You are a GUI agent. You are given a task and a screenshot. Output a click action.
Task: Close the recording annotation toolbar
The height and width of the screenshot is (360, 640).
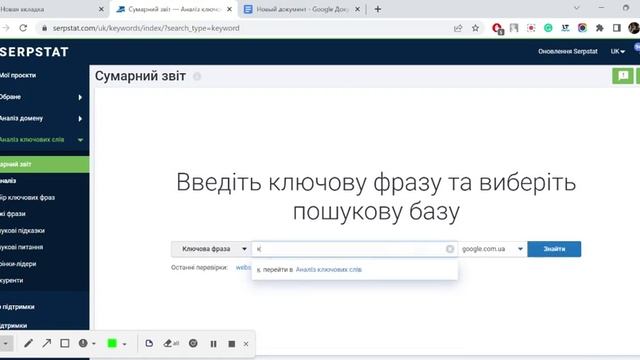246,344
